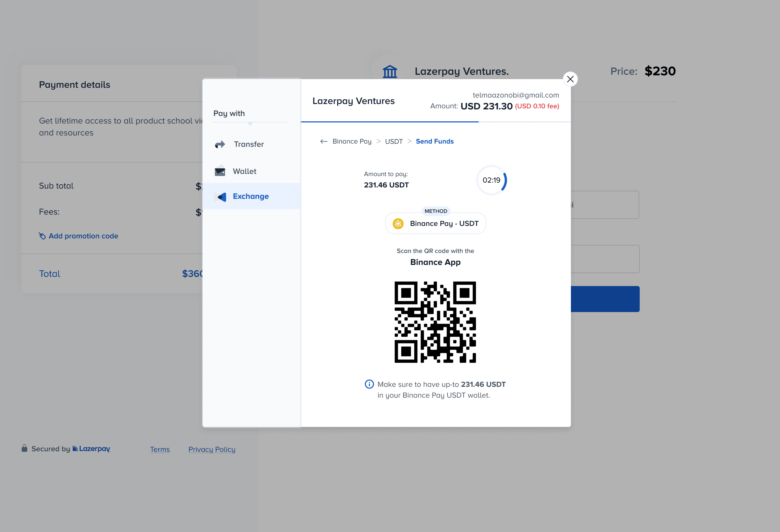Screen dimensions: 780x532
Task: Close the Lazerpay payment modal
Action: click(x=570, y=79)
